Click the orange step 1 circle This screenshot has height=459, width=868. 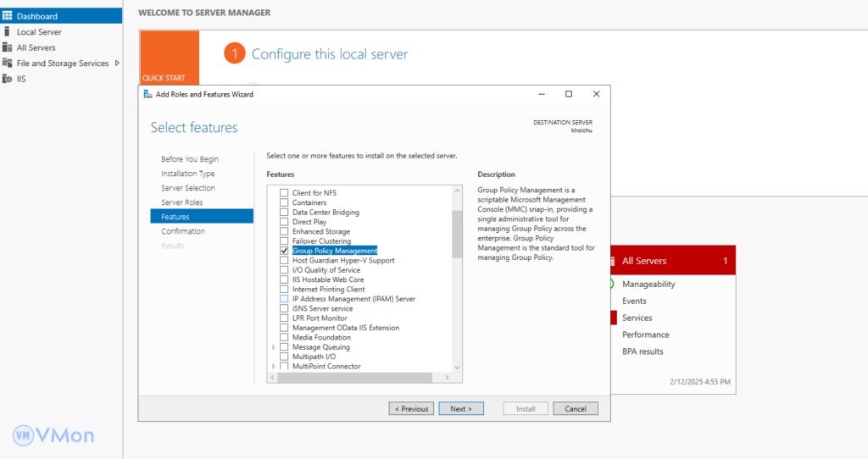coord(235,53)
